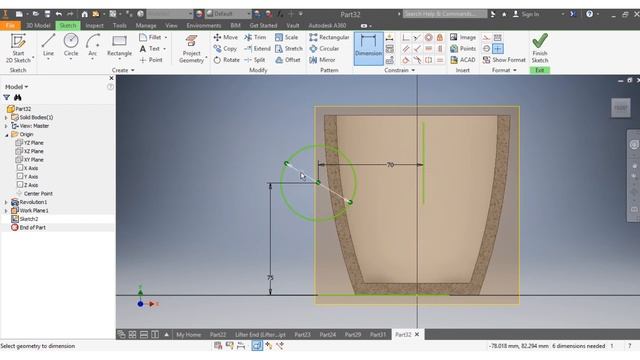Switch to the Inspect ribbon tab
The width and height of the screenshot is (640, 360).
click(94, 25)
